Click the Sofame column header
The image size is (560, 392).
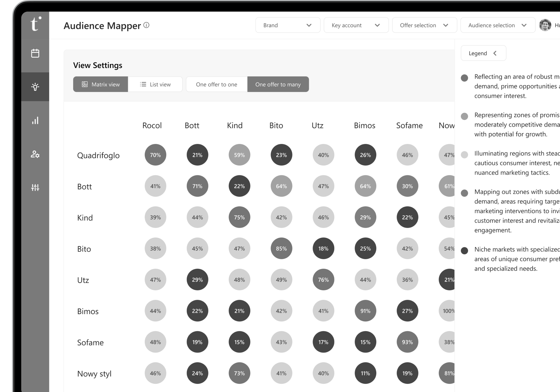[x=409, y=125]
